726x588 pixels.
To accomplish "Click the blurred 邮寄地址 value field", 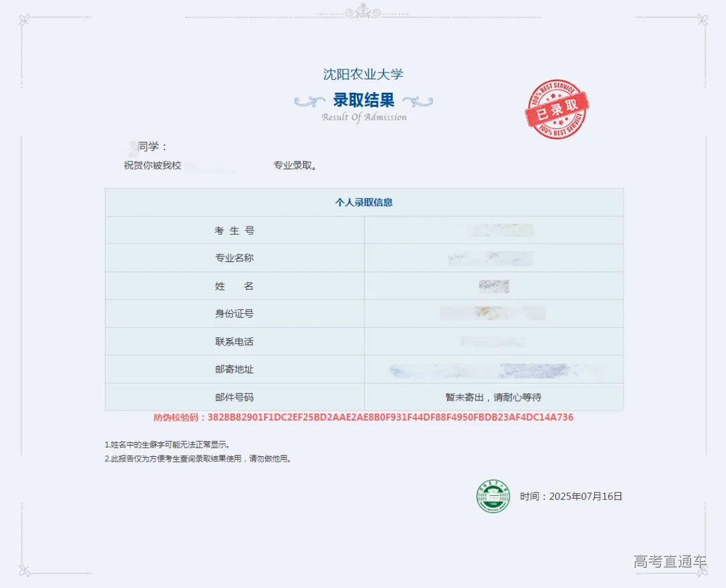I will coord(493,370).
